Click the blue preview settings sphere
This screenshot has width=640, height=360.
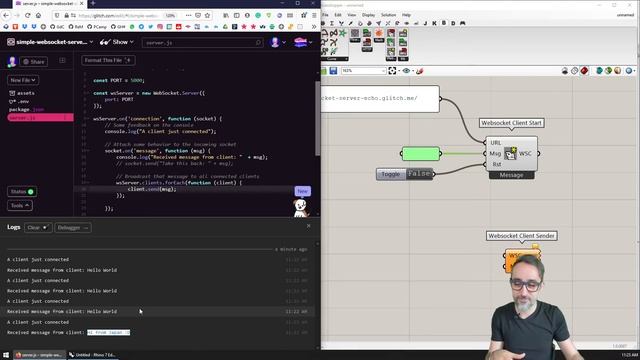pyautogui.click(x=629, y=71)
